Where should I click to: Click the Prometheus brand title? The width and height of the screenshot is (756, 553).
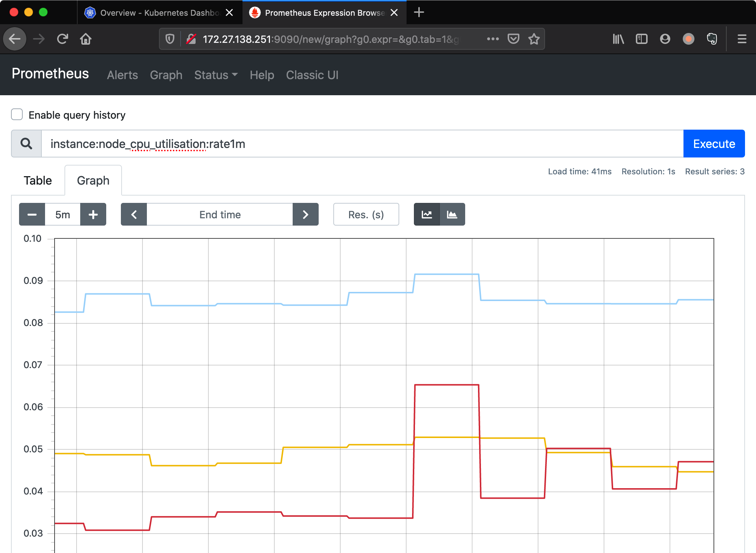tap(50, 74)
